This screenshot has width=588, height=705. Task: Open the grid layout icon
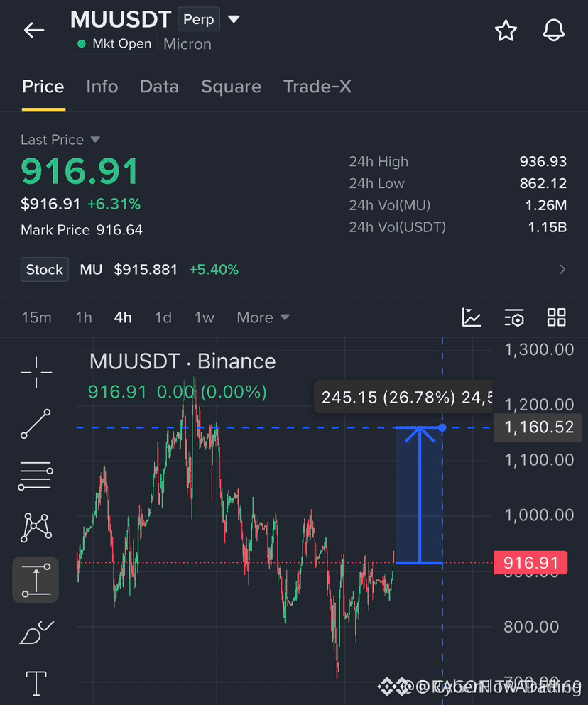557,317
